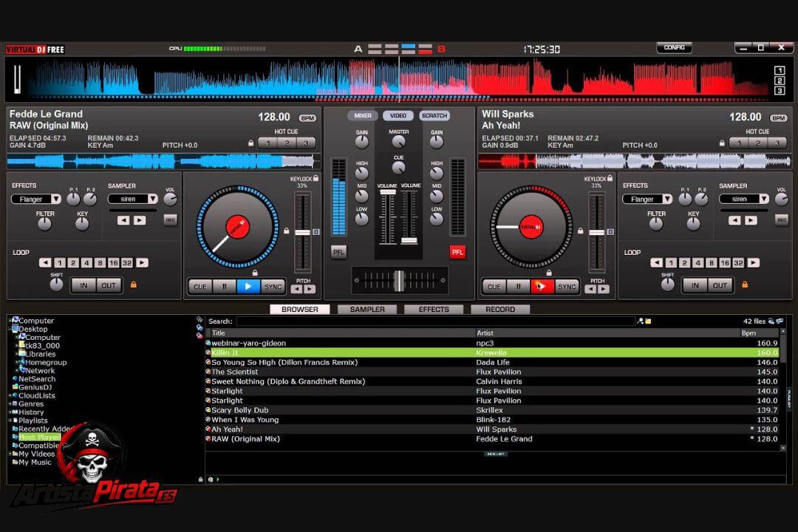Play the right deck track
The width and height of the screenshot is (798, 532).
click(542, 287)
